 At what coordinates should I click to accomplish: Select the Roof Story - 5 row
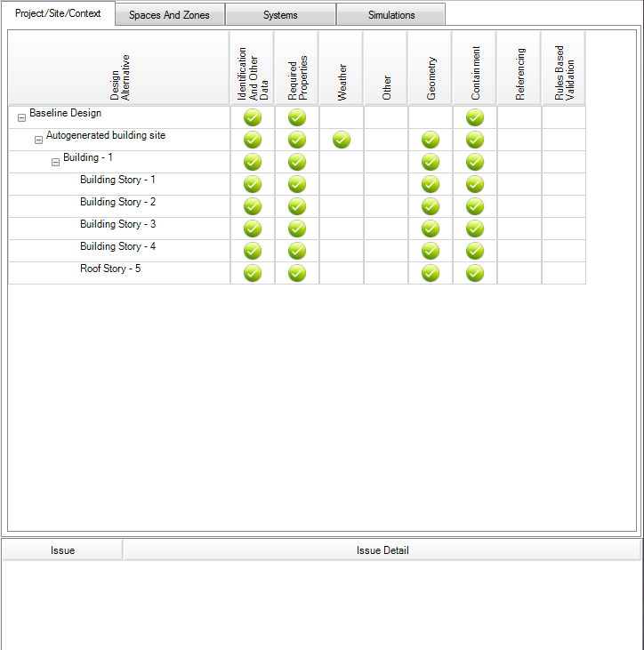point(110,269)
